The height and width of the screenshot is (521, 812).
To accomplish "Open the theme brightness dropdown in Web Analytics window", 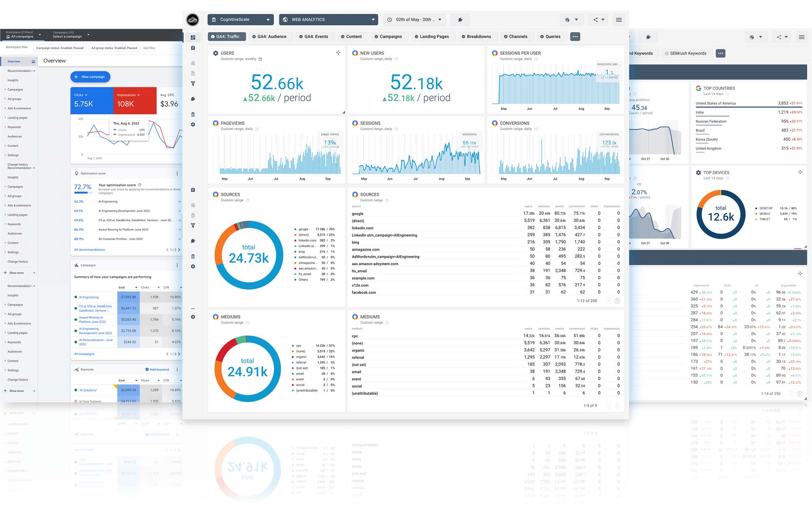I will (x=571, y=20).
